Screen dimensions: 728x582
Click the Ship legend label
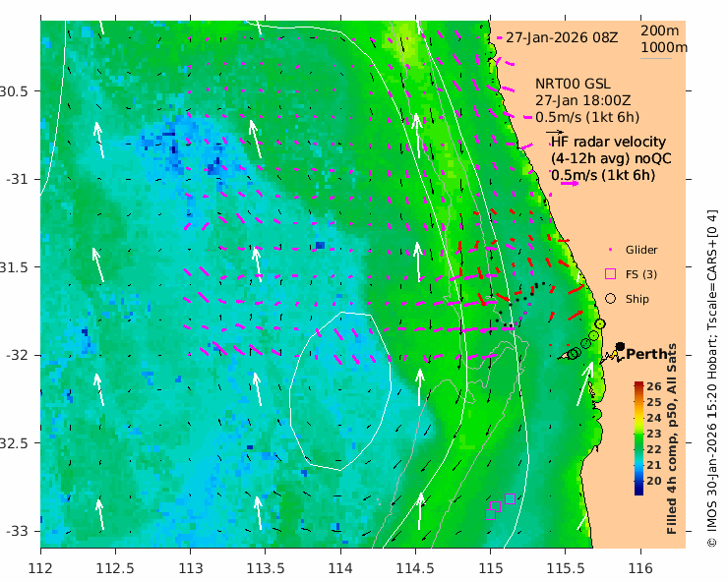[x=637, y=299]
